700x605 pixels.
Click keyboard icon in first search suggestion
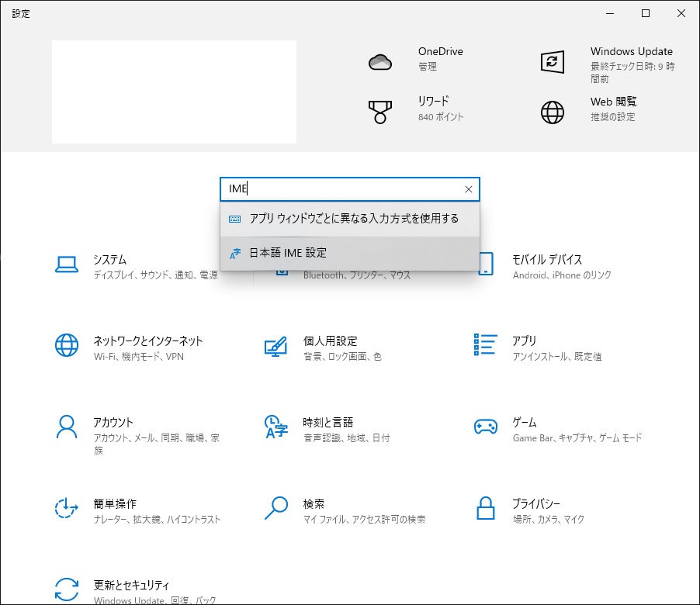click(x=234, y=219)
